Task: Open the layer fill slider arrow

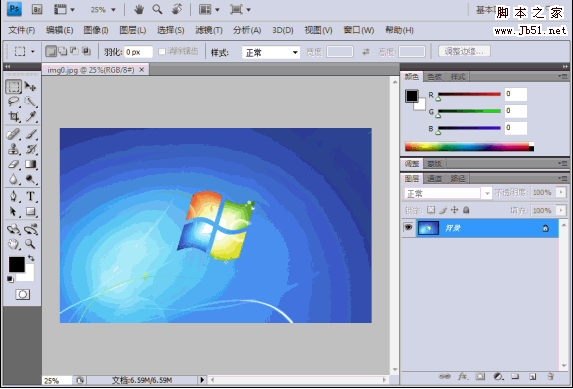Action: pos(561,210)
